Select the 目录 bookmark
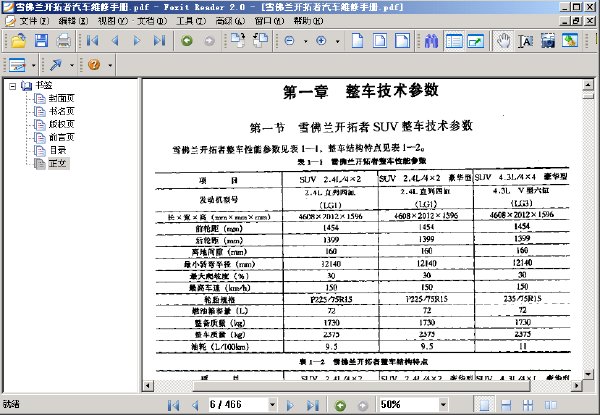Image resolution: width=600 pixels, height=415 pixels. pos(58,150)
